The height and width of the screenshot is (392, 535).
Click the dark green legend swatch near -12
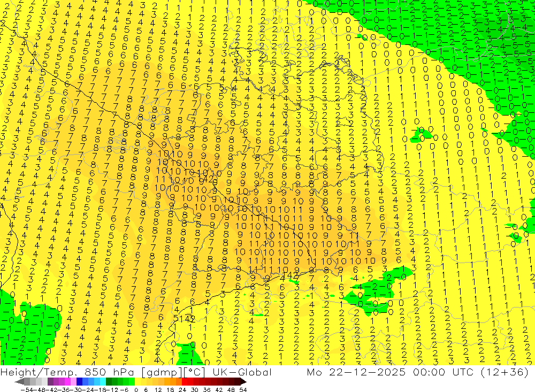tap(109, 382)
